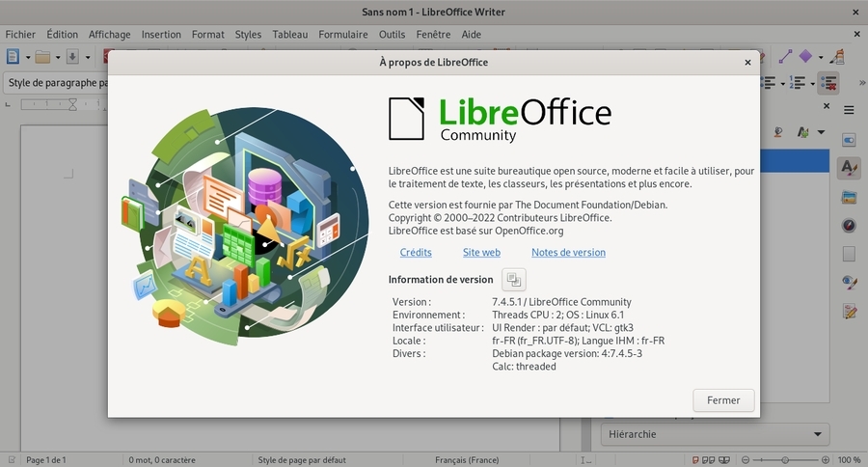Open the sidebar Style Inspector icon
Screen dimensions: 868x467
pos(849,283)
